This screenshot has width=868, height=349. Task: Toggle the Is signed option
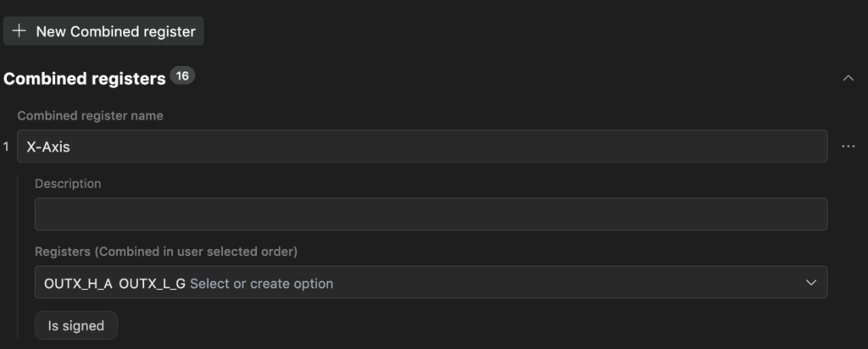click(x=76, y=325)
